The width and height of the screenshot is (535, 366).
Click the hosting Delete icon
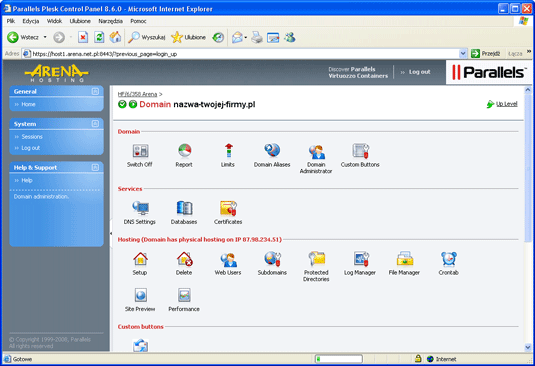pos(184,259)
